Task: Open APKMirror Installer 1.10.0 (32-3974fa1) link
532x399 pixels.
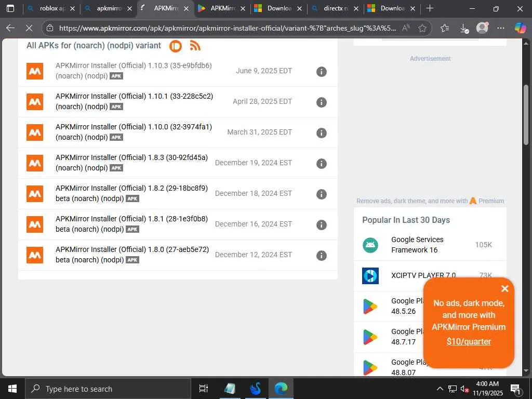Action: pos(134,131)
